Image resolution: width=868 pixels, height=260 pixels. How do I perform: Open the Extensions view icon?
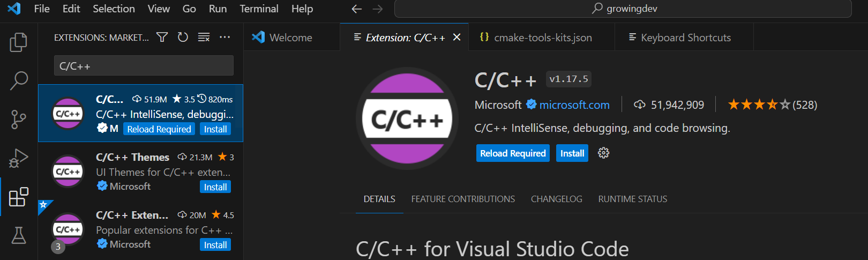coord(19,197)
